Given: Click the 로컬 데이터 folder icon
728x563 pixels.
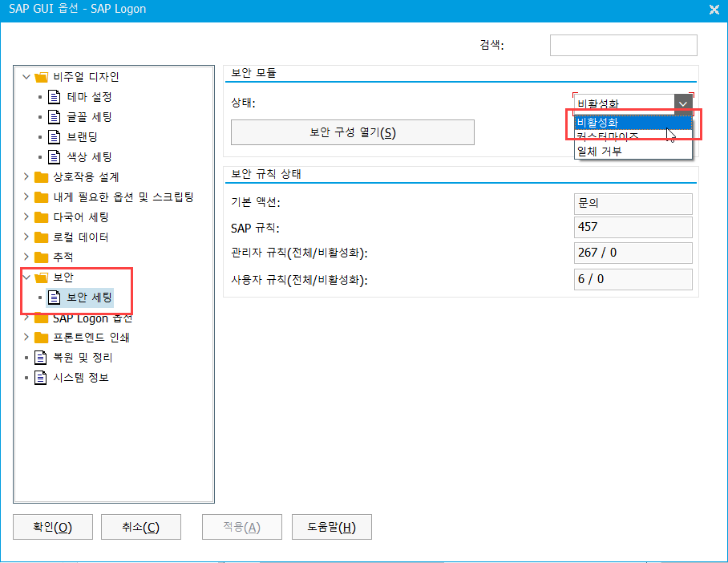Looking at the screenshot, I should (x=42, y=237).
